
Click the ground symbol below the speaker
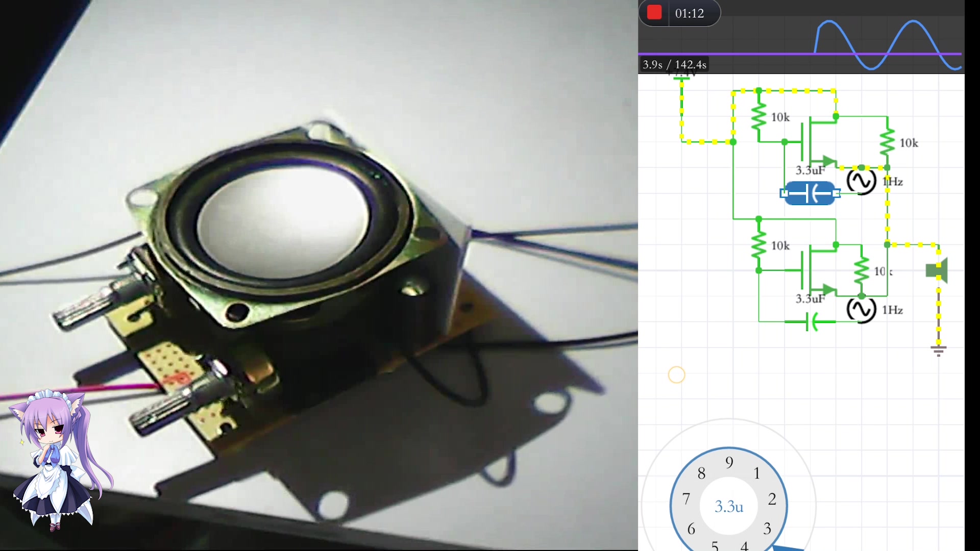click(938, 351)
